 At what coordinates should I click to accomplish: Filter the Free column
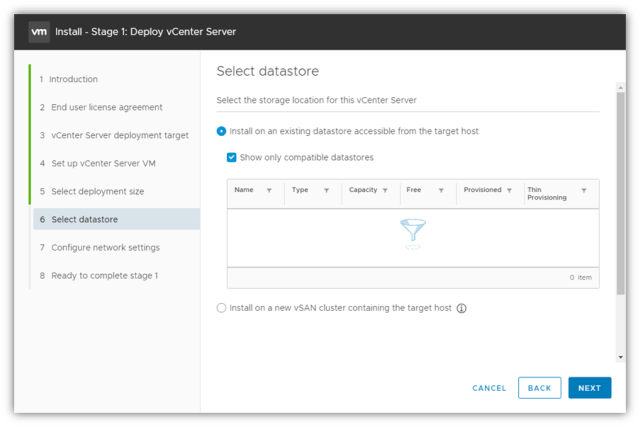click(440, 189)
